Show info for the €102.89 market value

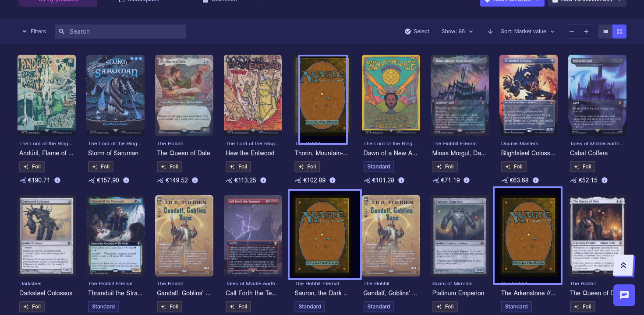click(x=333, y=180)
